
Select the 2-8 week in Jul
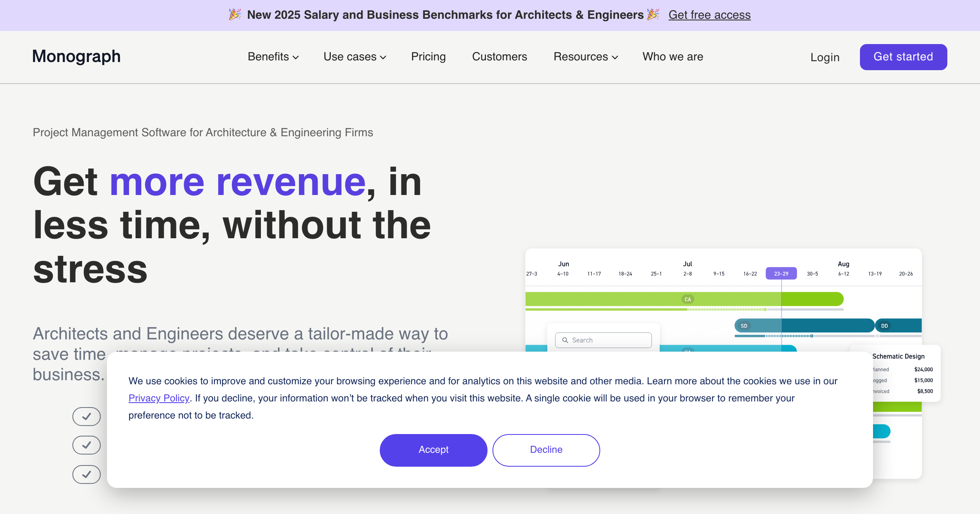(x=688, y=274)
